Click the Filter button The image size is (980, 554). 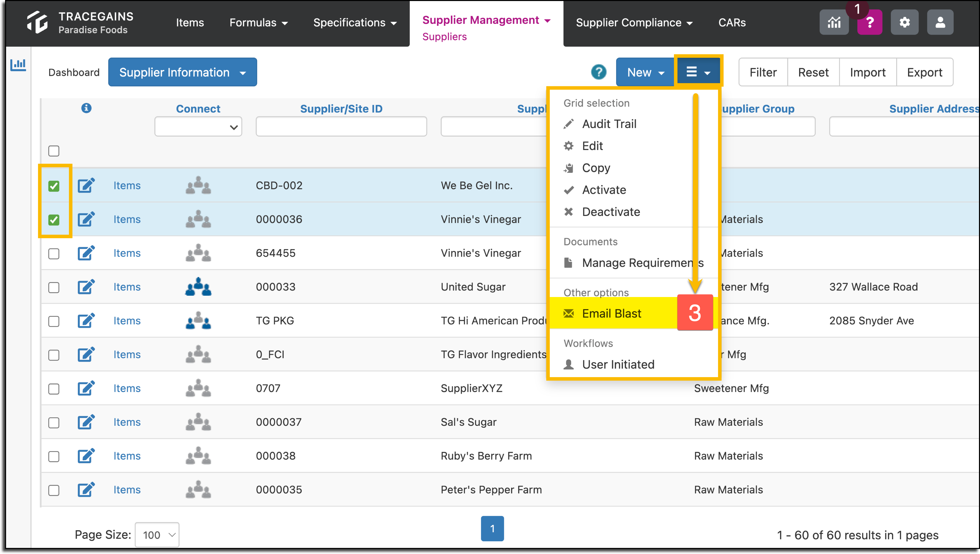click(763, 72)
